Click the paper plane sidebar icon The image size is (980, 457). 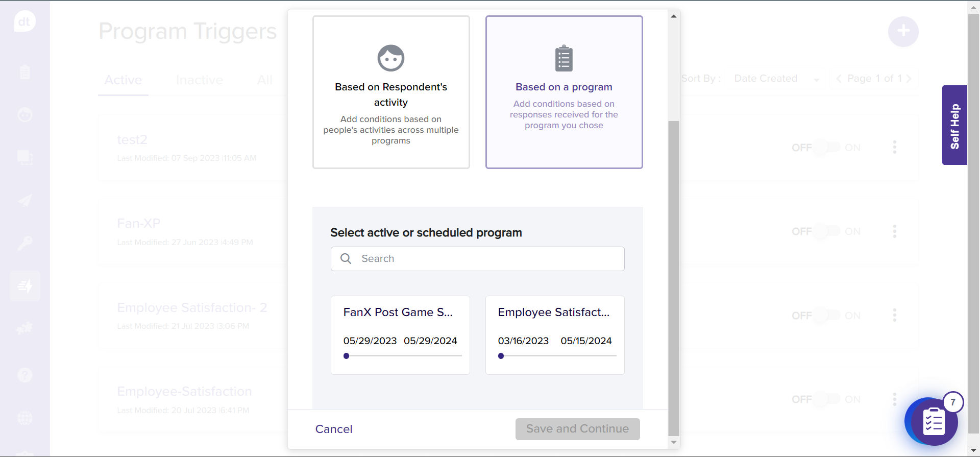tap(24, 201)
